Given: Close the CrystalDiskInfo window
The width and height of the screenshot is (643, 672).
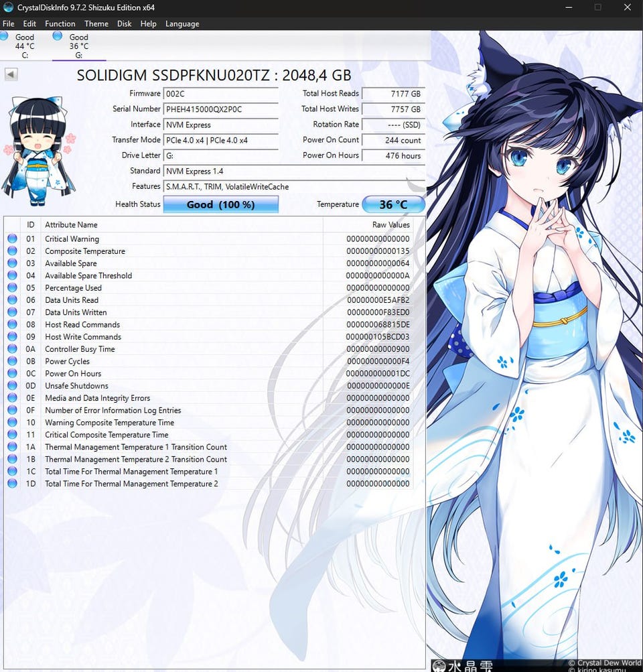Looking at the screenshot, I should 628,7.
